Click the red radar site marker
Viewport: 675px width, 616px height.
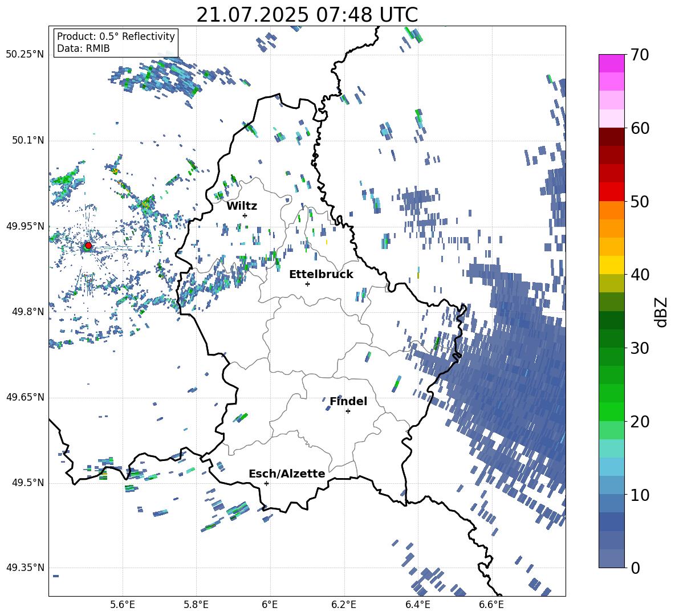click(88, 245)
